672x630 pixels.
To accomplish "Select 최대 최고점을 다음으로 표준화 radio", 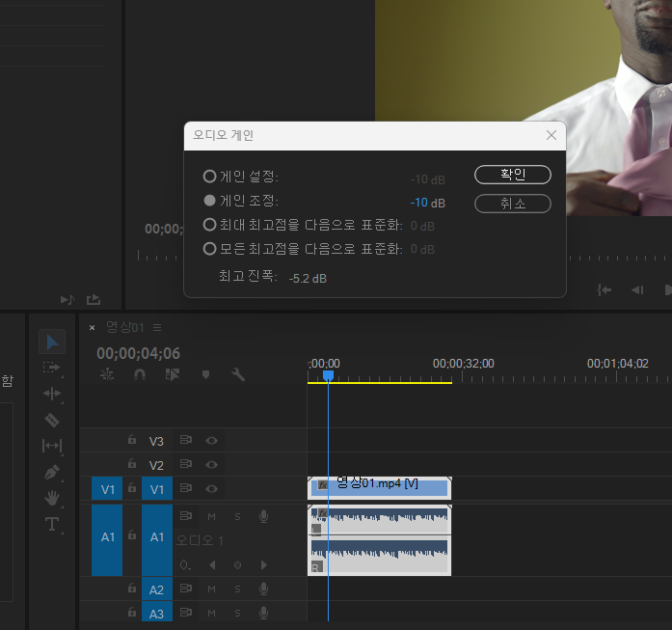I will (x=209, y=224).
